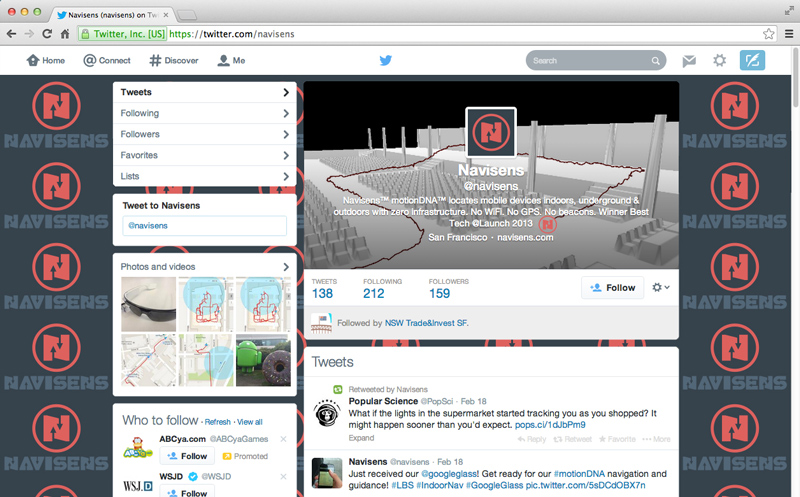View the 138 tweets count
The height and width of the screenshot is (497, 800).
(x=323, y=289)
